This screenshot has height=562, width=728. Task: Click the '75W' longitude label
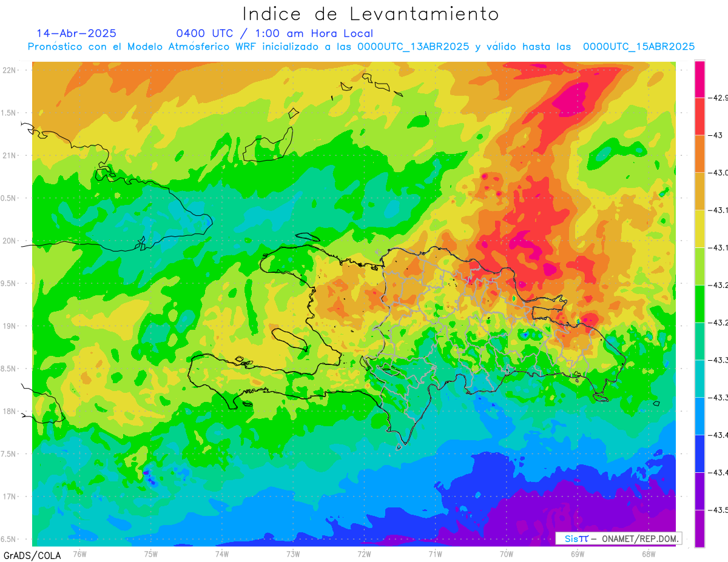point(150,554)
